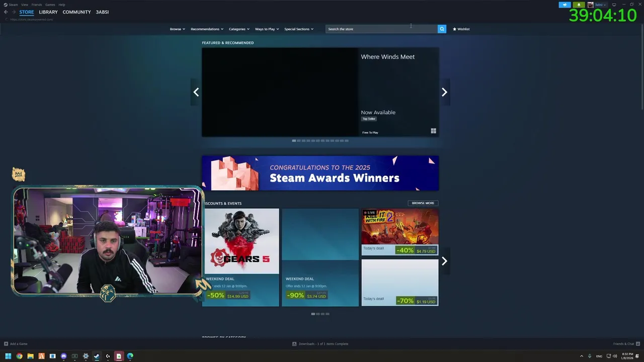The height and width of the screenshot is (362, 644).
Task: Click the Windows platform icon on featured game
Action: click(x=433, y=131)
